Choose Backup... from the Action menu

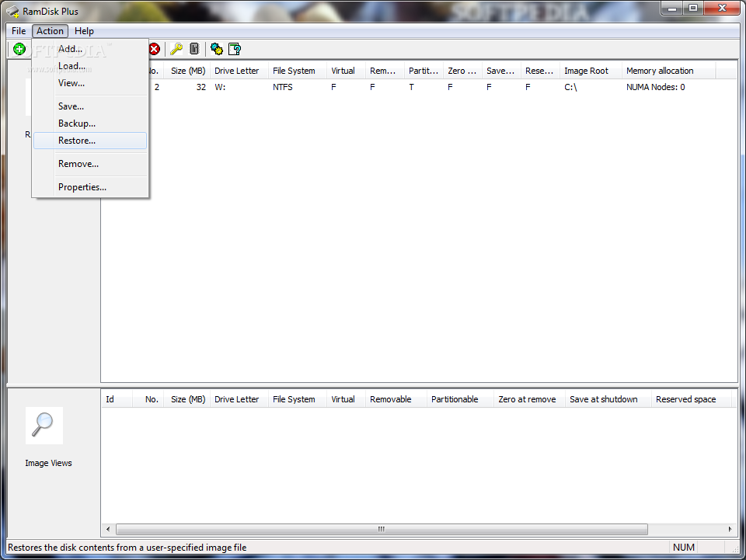coord(90,123)
